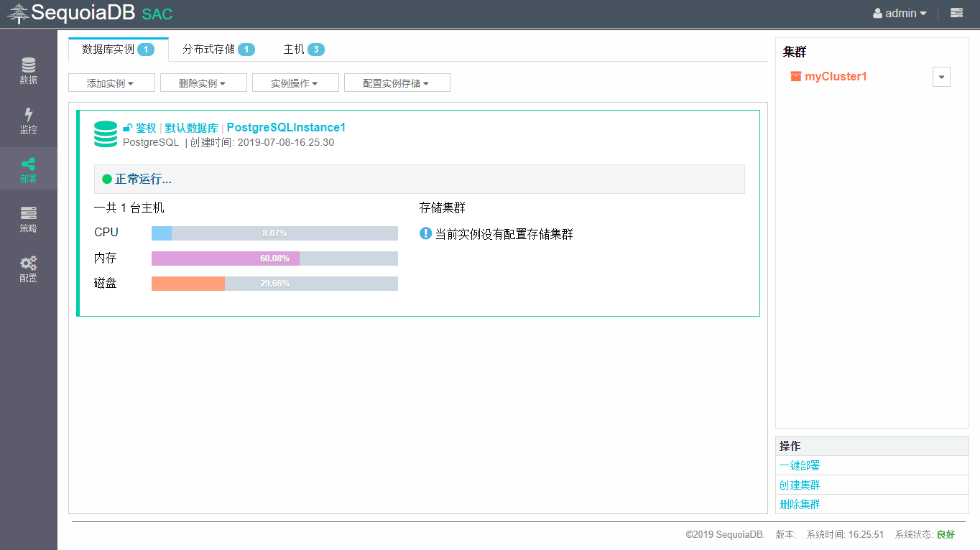Switch to the 主机 tab
This screenshot has width=980, height=550.
coord(302,49)
